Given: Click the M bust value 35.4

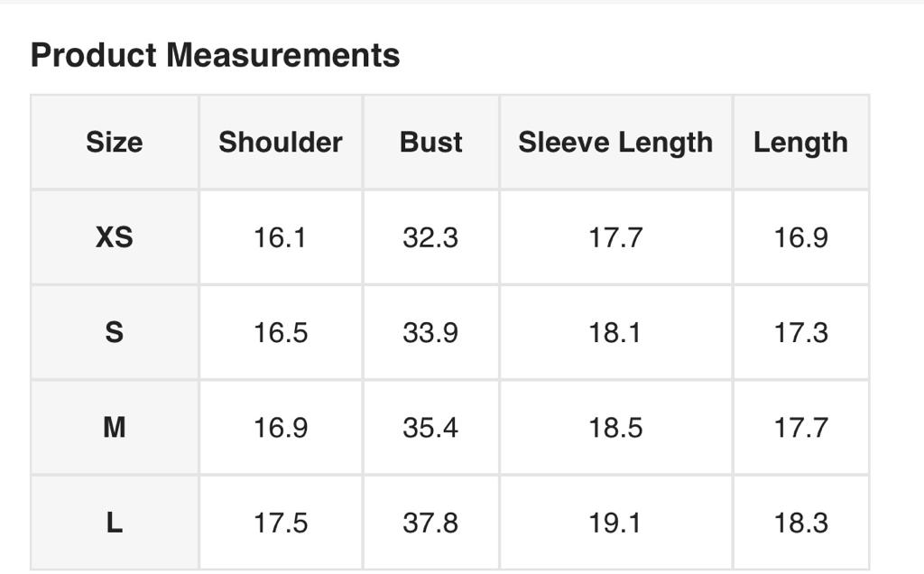Looking at the screenshot, I should [x=430, y=428].
